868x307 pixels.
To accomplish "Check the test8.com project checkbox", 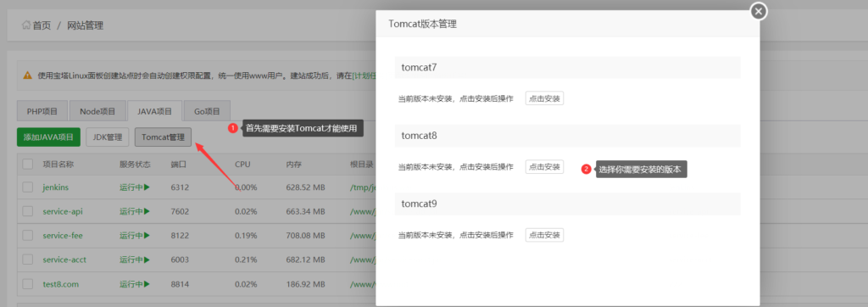I will click(x=28, y=284).
